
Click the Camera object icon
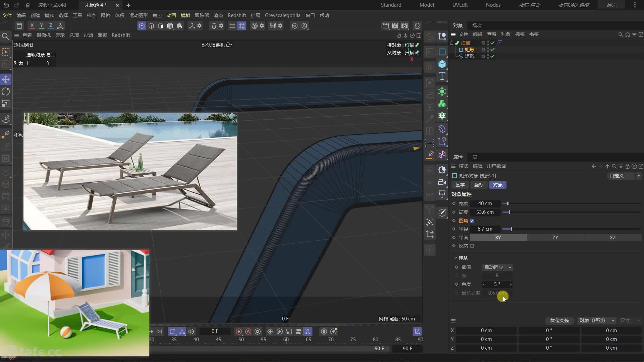(442, 182)
